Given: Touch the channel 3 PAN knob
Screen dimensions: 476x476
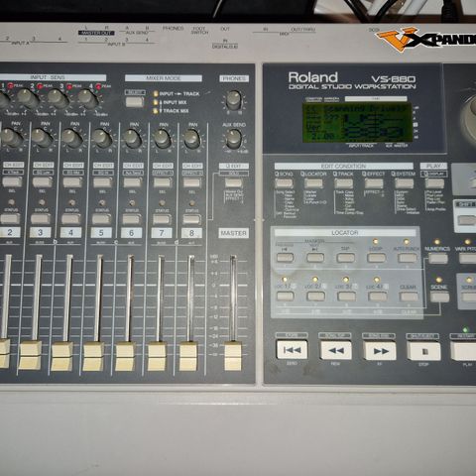Looking at the screenshot, I should 42,138.
